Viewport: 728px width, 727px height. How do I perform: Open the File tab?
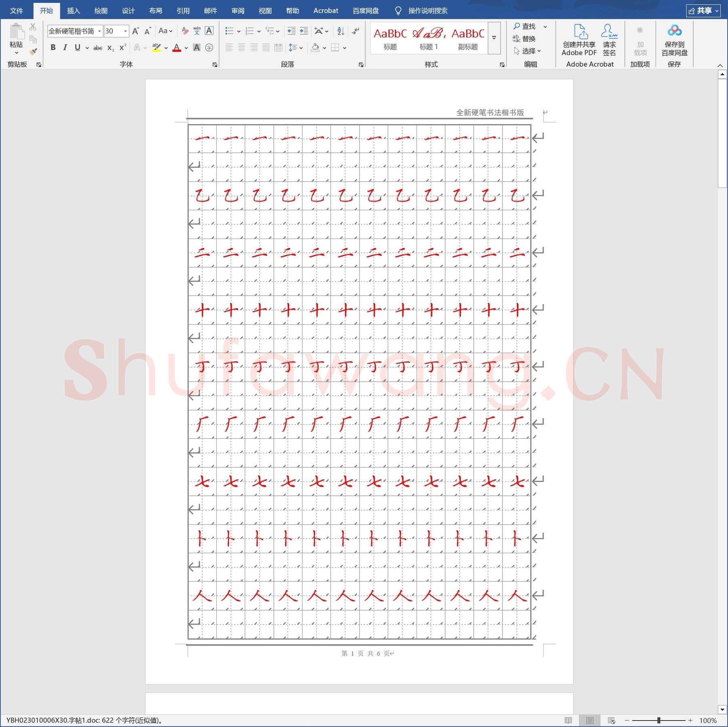tap(16, 11)
